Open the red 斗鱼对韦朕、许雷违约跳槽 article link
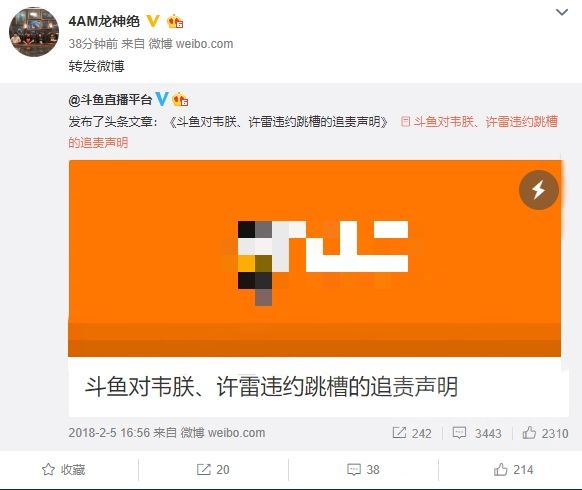Viewport: 582px width, 490px height. point(480,122)
